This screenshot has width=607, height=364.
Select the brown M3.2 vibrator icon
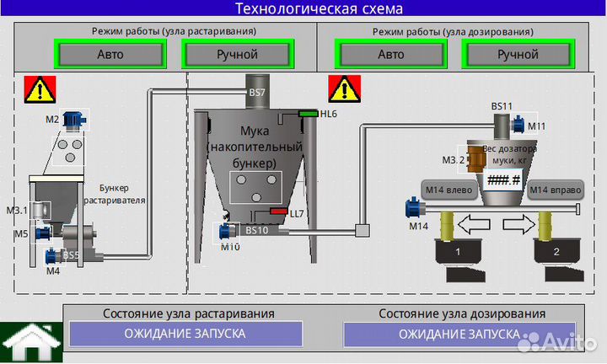pyautogui.click(x=476, y=159)
